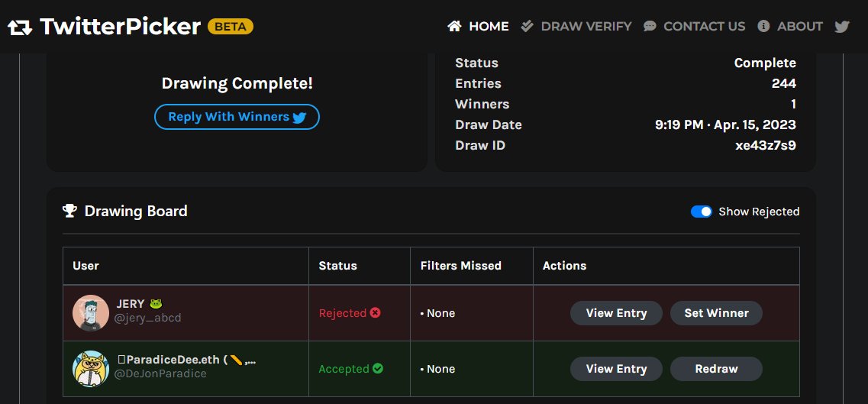
Task: Click the @jery_abcd handle
Action: pyautogui.click(x=148, y=318)
